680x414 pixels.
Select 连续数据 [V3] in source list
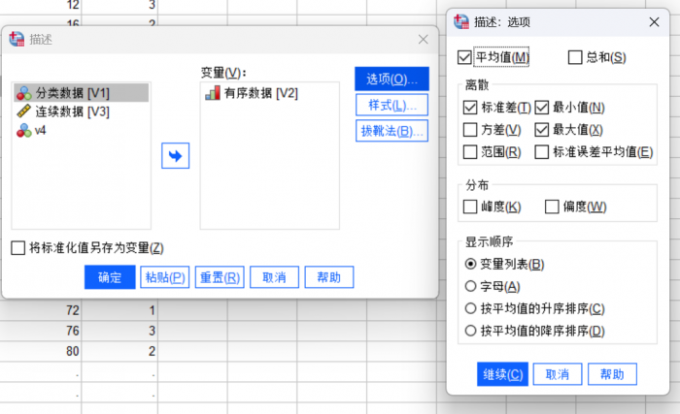(82, 111)
